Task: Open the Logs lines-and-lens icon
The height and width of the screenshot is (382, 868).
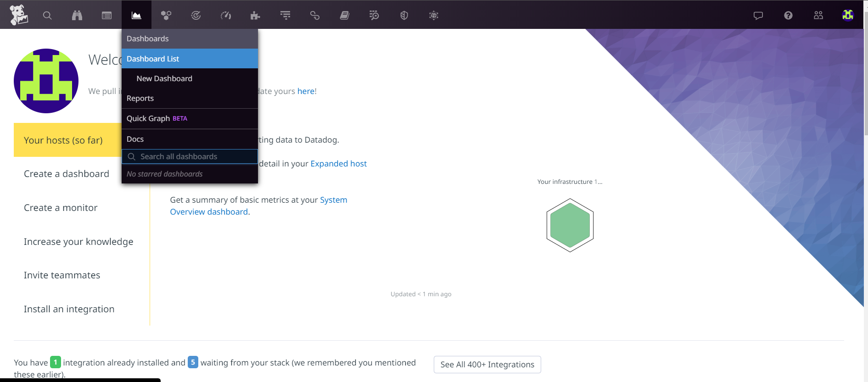Action: (x=374, y=16)
